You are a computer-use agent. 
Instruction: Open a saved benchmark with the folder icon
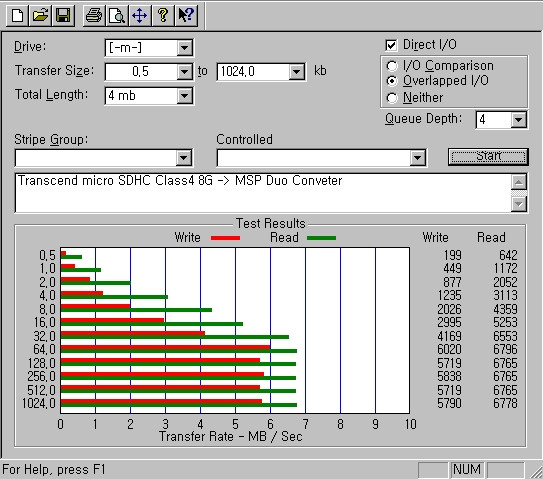pyautogui.click(x=40, y=16)
